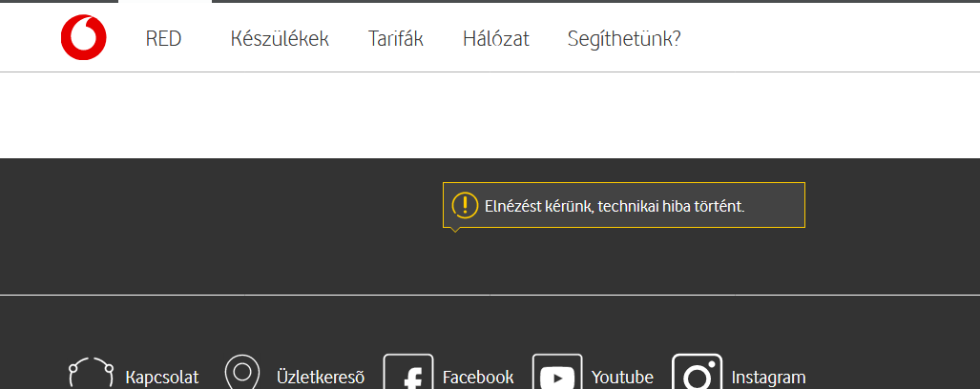The image size is (980, 389).
Task: Click the Vodafone logo icon
Action: click(83, 39)
